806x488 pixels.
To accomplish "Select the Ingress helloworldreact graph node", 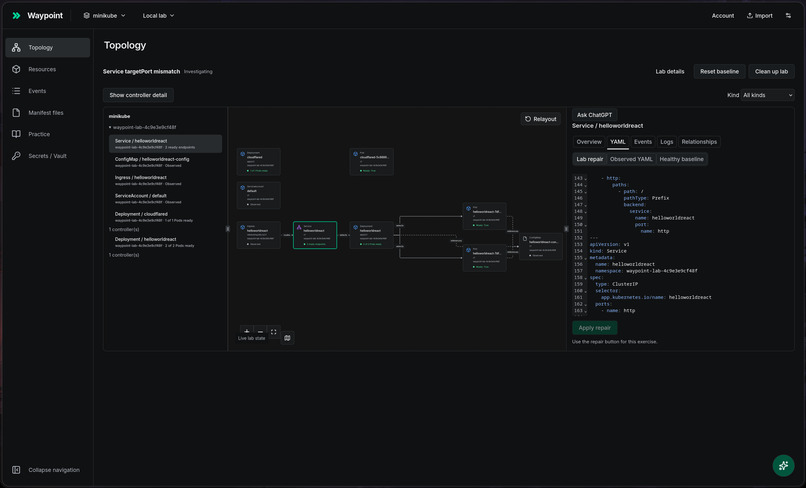I will pos(259,235).
